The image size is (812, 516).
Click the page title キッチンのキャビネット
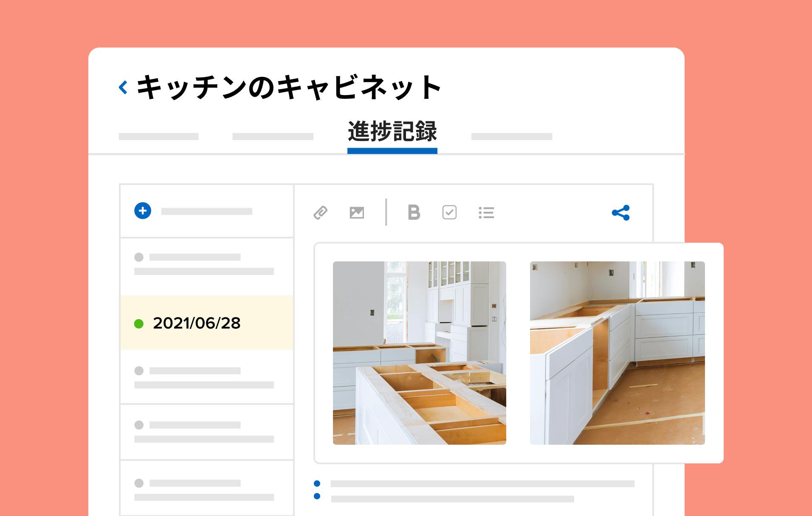[289, 87]
